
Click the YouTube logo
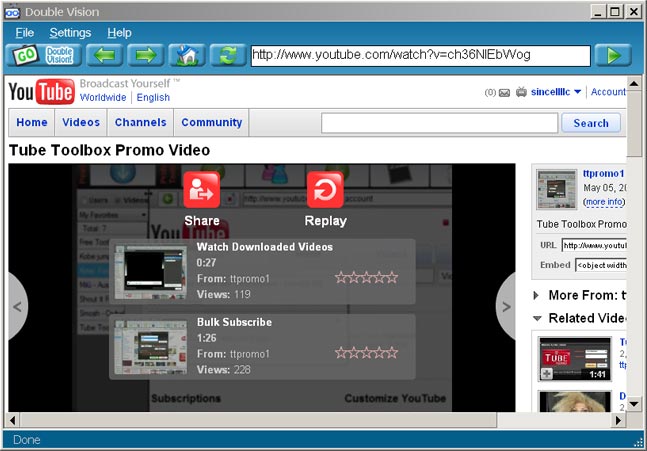pyautogui.click(x=42, y=91)
